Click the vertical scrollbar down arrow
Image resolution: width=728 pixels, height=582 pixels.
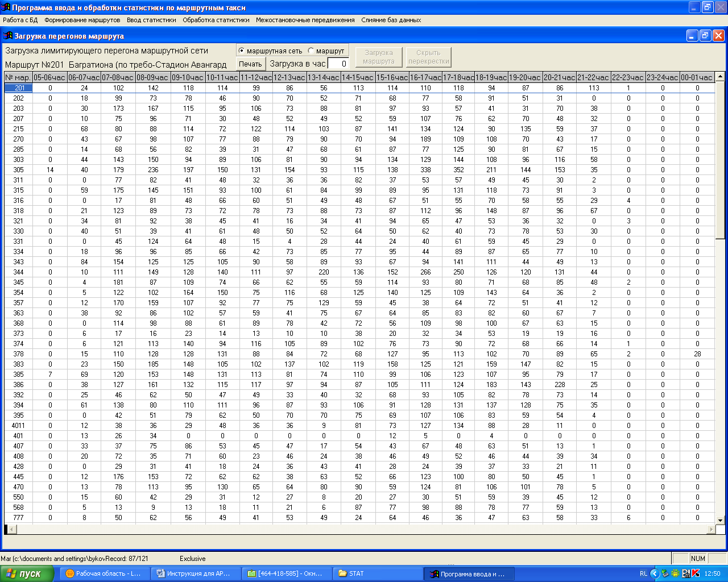[720, 520]
